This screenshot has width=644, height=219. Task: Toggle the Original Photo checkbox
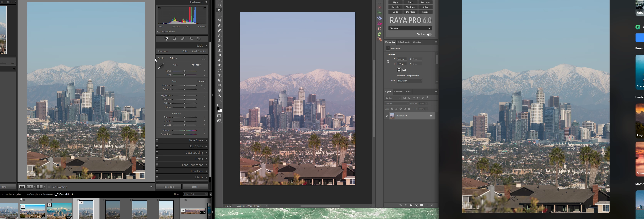(159, 32)
